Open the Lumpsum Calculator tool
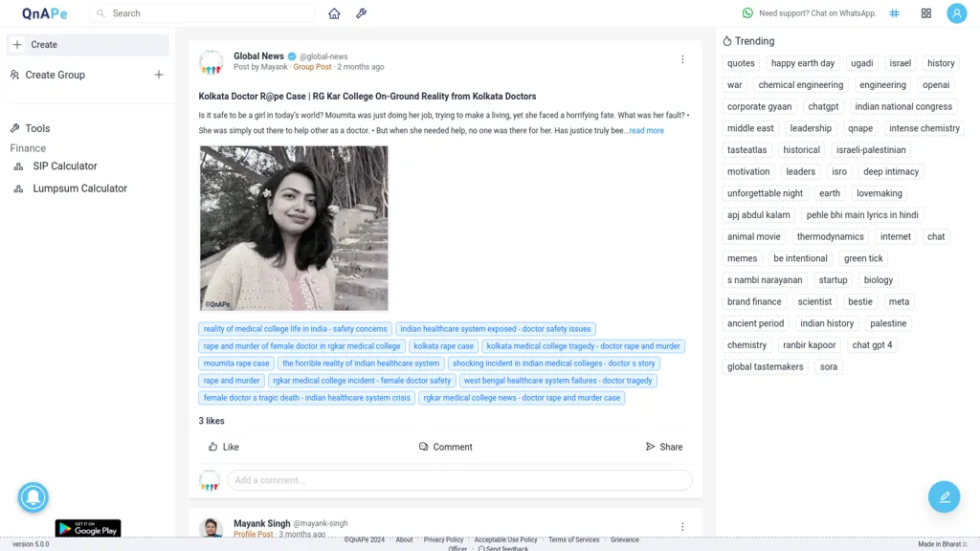The image size is (980, 551). pyautogui.click(x=80, y=188)
